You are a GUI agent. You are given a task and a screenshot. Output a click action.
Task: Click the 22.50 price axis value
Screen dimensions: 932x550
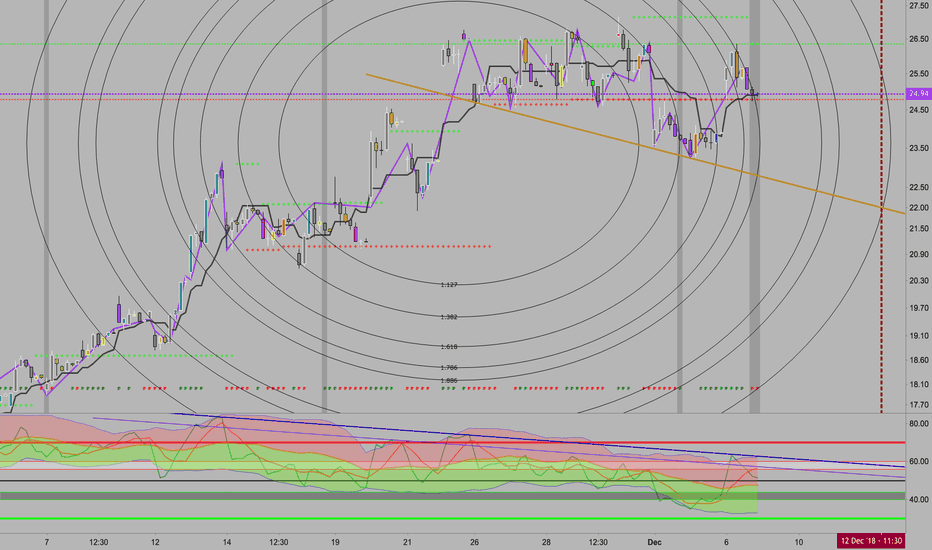pyautogui.click(x=918, y=187)
